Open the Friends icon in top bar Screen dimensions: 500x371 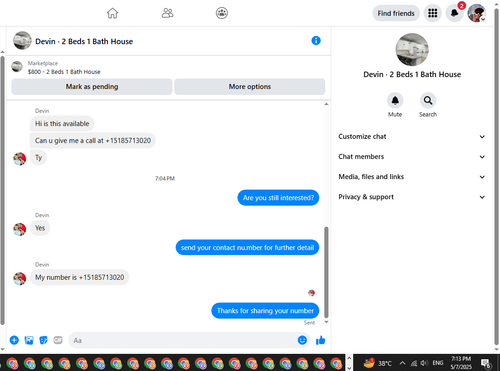tap(167, 13)
